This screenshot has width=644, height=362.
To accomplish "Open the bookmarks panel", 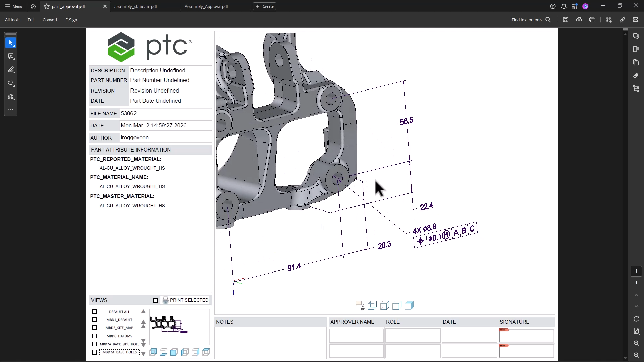I will pyautogui.click(x=636, y=49).
